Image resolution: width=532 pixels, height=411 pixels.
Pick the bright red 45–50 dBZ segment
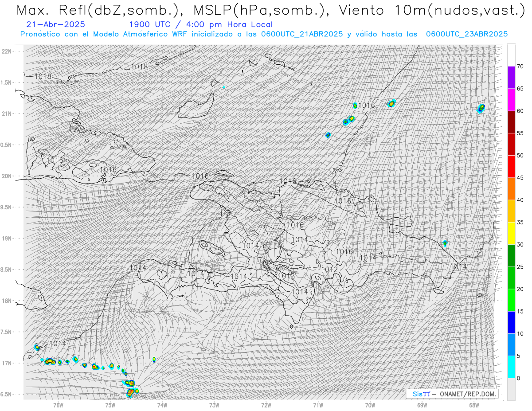[511, 167]
